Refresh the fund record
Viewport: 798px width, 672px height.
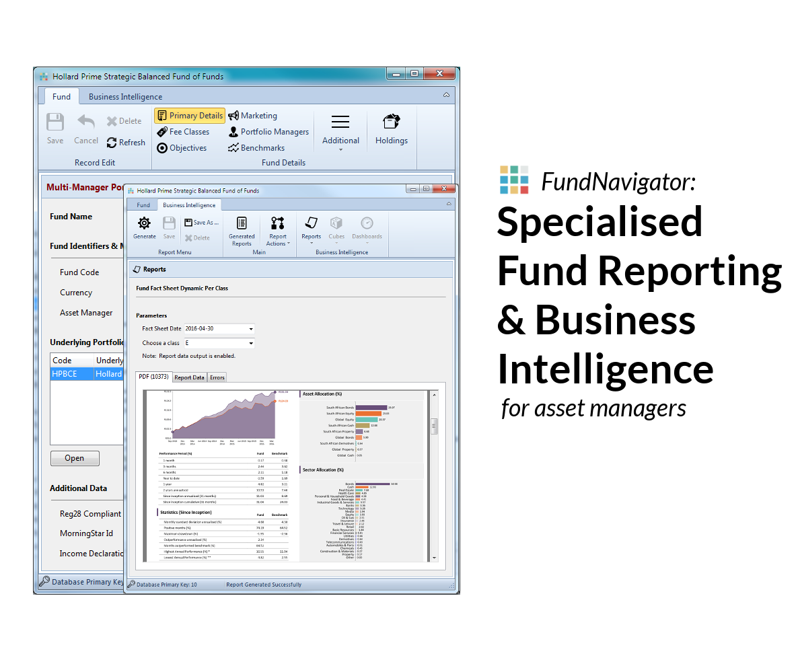(x=126, y=143)
